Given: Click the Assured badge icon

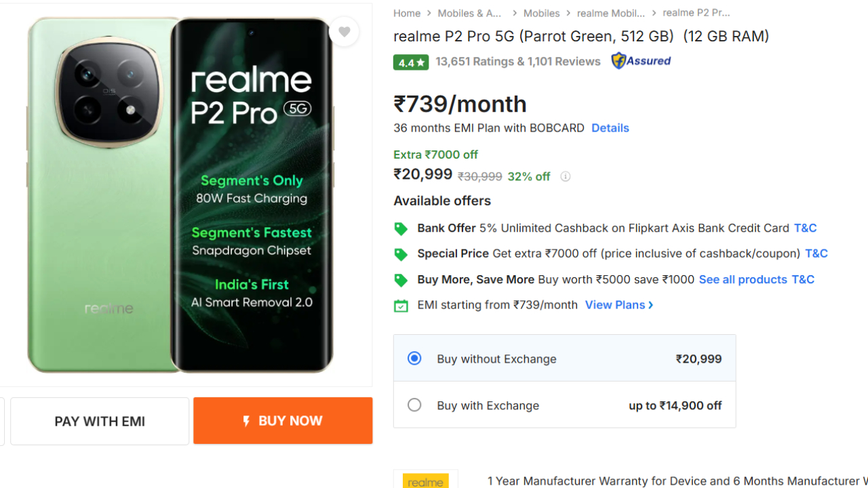Looking at the screenshot, I should (x=640, y=61).
